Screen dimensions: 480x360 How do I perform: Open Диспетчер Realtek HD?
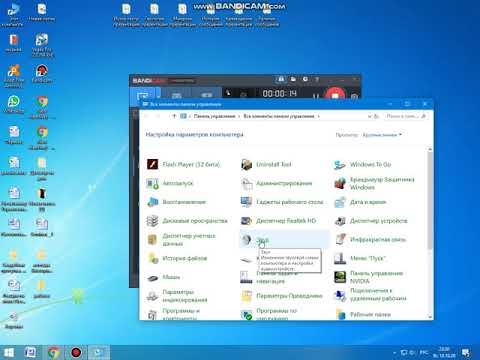click(278, 221)
